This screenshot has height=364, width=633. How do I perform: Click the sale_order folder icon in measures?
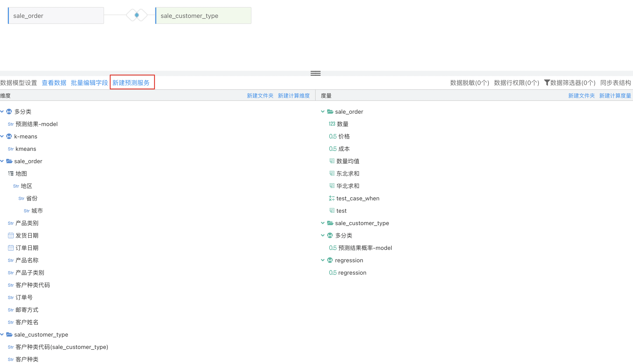[330, 111]
